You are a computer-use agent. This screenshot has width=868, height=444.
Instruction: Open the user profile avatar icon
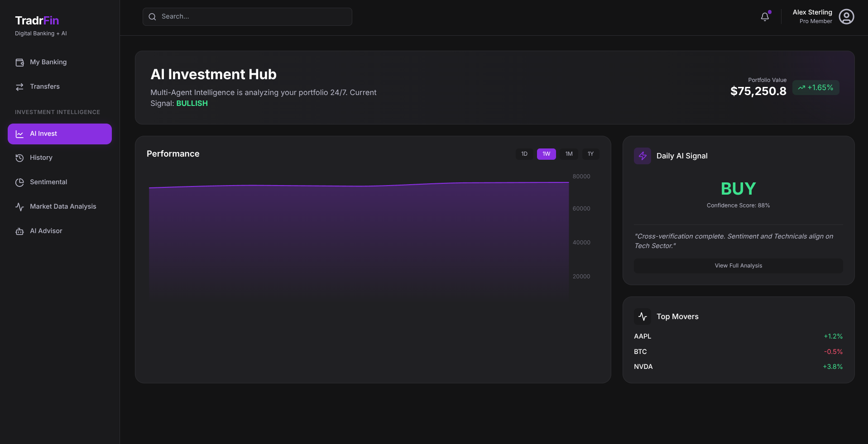coord(846,17)
